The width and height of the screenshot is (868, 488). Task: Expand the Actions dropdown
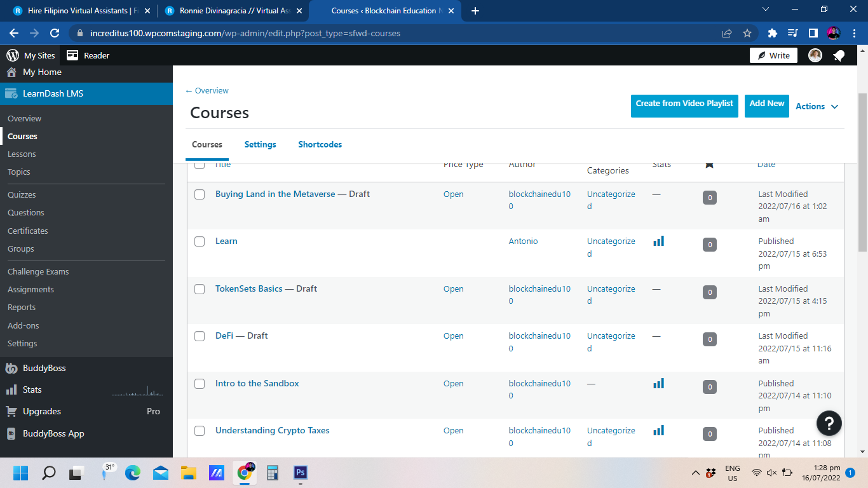point(817,106)
